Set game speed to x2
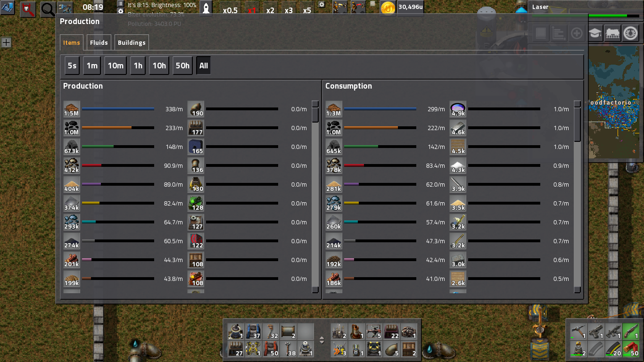 tap(270, 10)
